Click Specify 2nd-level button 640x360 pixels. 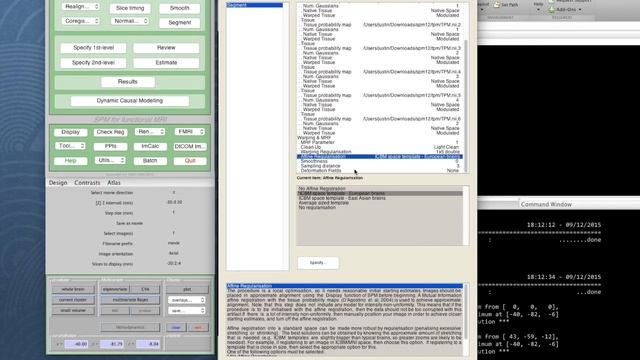coord(93,62)
